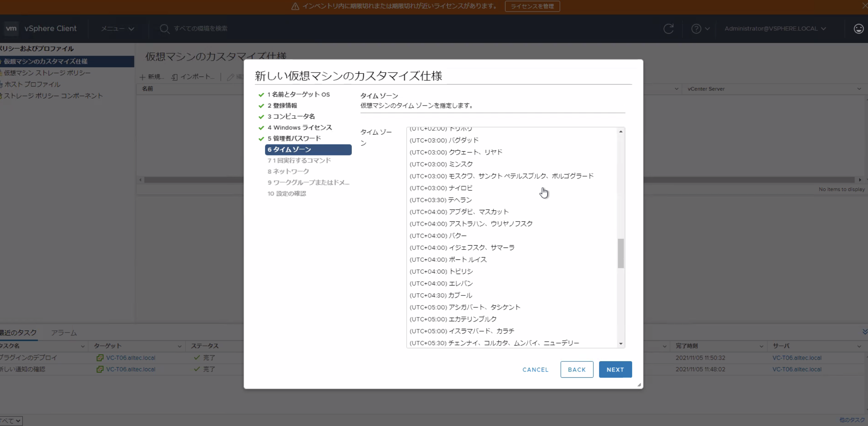
Task: Open the すべて task filter dropdown
Action: pyautogui.click(x=10, y=420)
